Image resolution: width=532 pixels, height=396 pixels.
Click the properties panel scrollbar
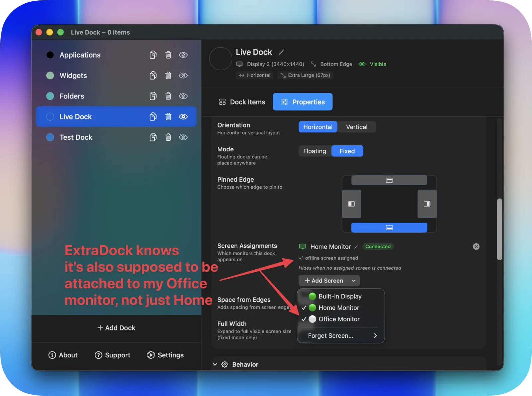pos(499,229)
